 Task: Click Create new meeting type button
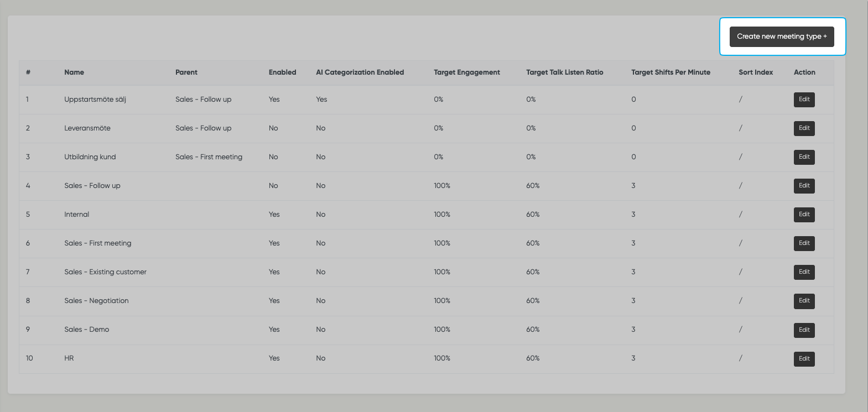(781, 36)
